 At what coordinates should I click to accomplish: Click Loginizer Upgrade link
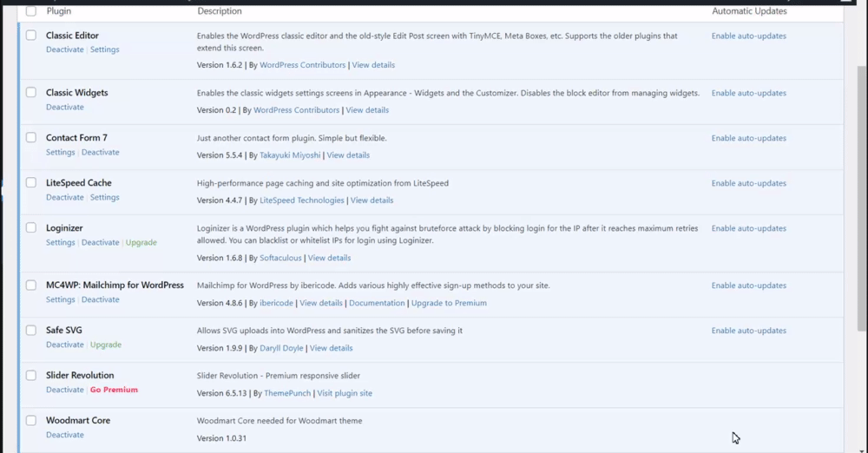click(141, 243)
